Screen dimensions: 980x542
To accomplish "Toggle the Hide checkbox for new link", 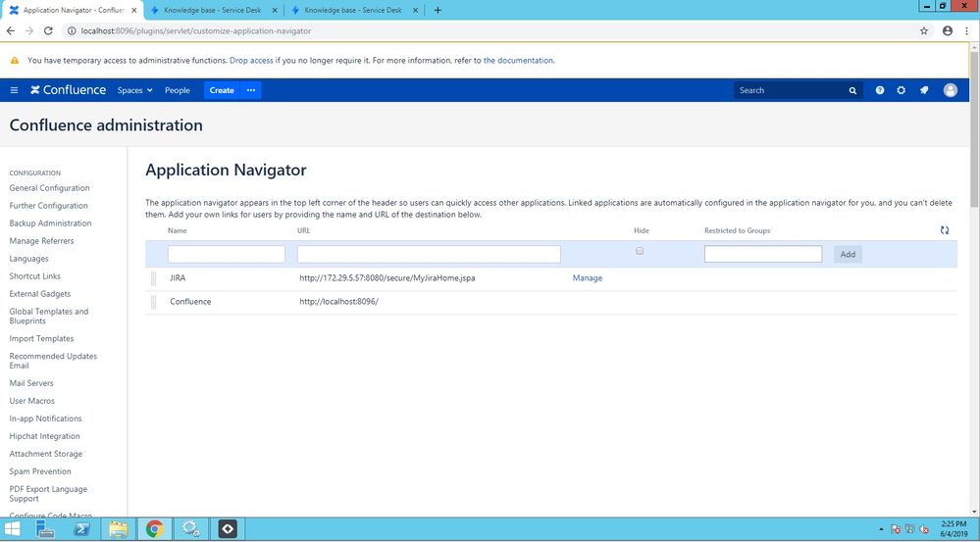I will click(640, 251).
